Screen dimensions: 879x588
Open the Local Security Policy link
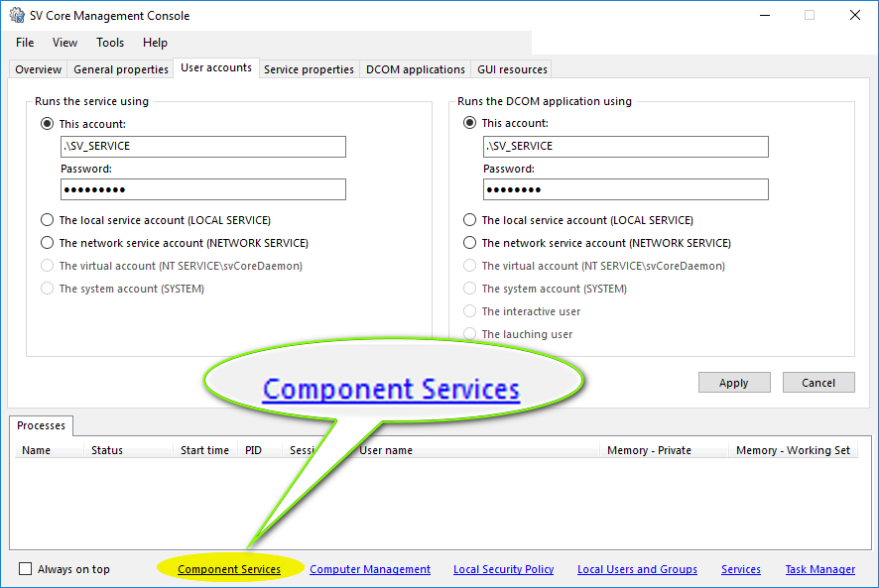point(503,569)
